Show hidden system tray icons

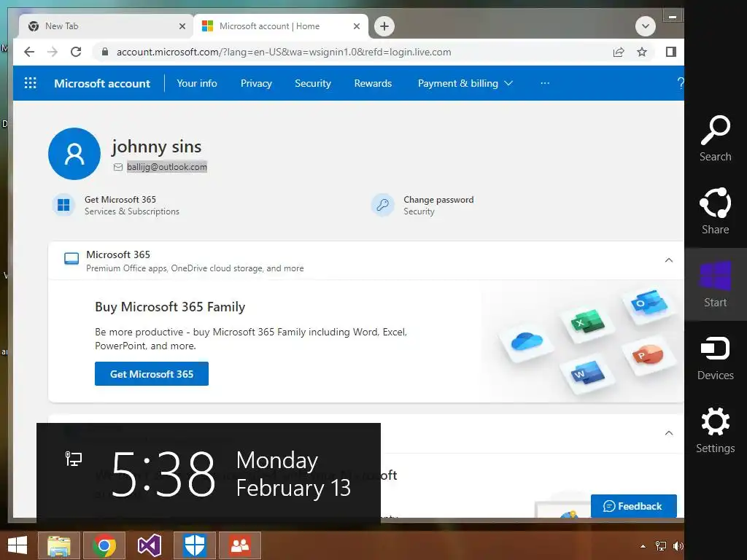point(643,546)
